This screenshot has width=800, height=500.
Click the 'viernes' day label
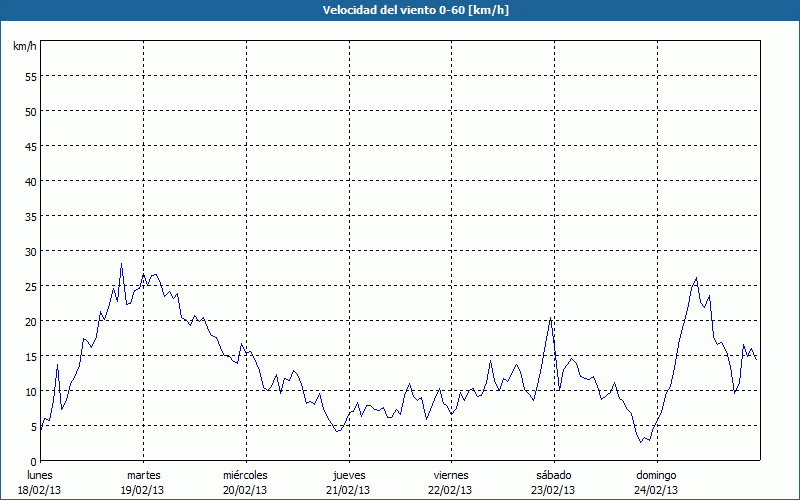451,475
